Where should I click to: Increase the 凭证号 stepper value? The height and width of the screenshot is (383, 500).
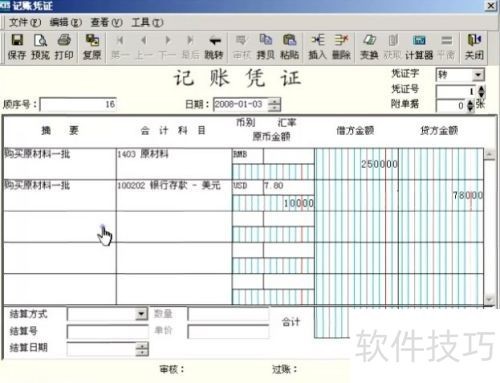481,88
